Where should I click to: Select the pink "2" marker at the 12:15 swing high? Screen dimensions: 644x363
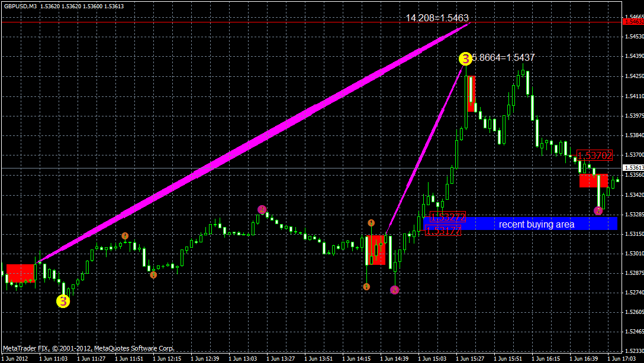click(x=262, y=208)
